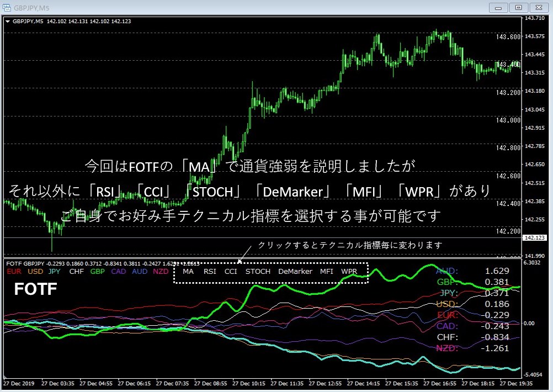The image size is (553, 392).
Task: Click the MA indicator button
Action: point(188,271)
